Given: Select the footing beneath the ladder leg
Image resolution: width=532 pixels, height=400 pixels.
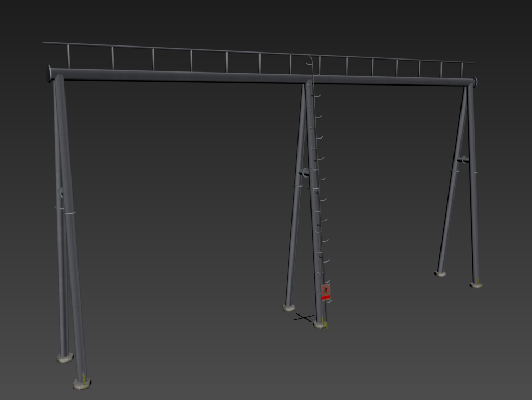Looking at the screenshot, I should click(x=319, y=324).
